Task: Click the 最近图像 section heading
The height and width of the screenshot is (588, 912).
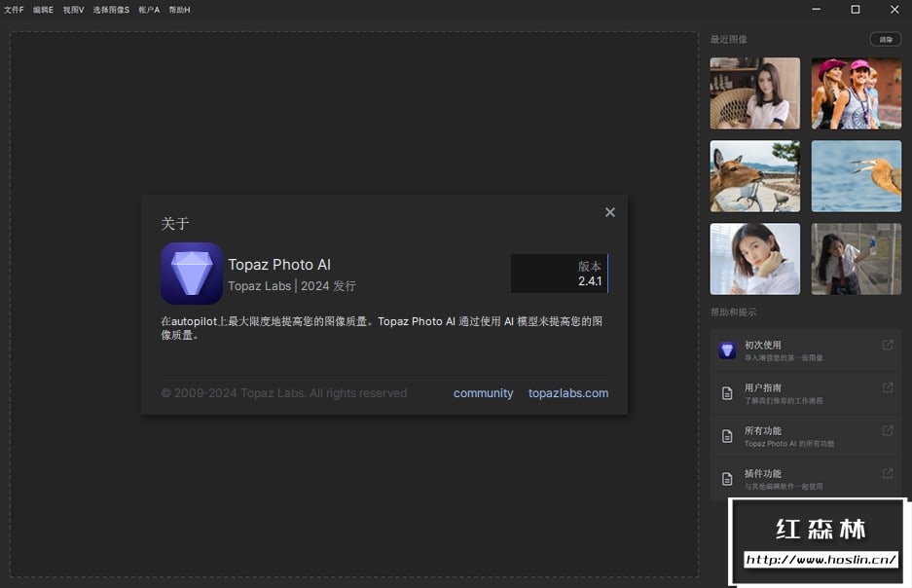Action: tap(729, 40)
